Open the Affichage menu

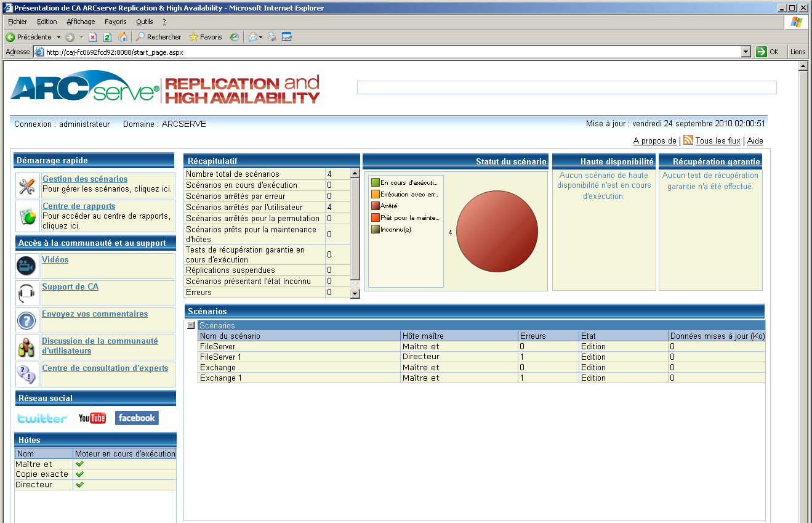coord(81,22)
